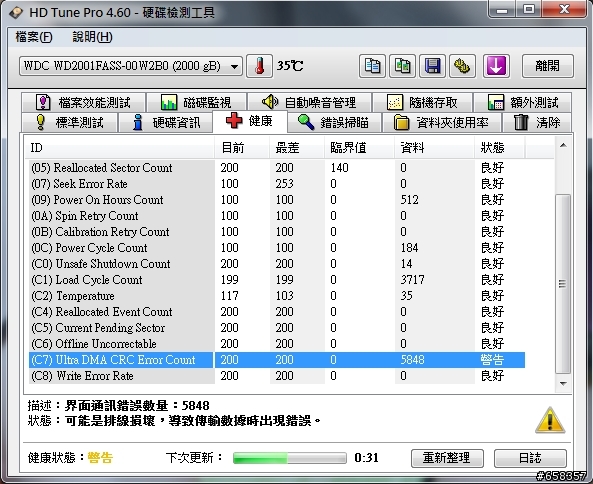593x484 pixels.
Task: Click the vertical scrollbar thumb
Action: click(563, 284)
